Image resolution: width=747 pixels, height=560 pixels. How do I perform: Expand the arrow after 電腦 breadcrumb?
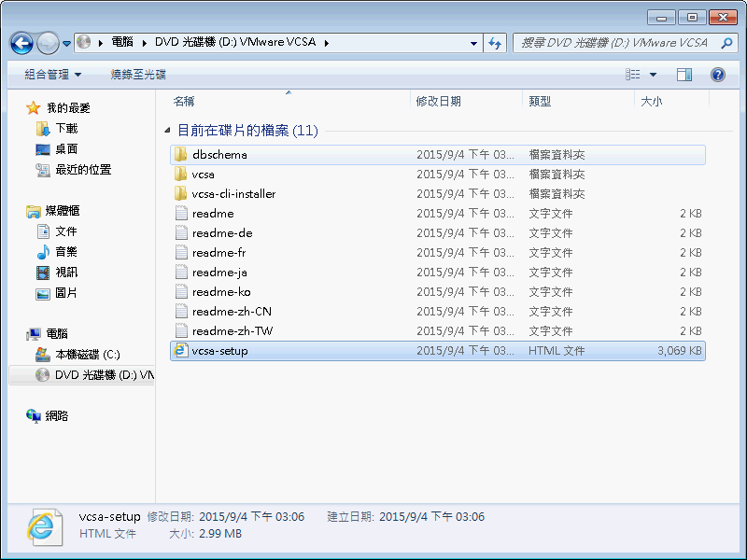[145, 43]
